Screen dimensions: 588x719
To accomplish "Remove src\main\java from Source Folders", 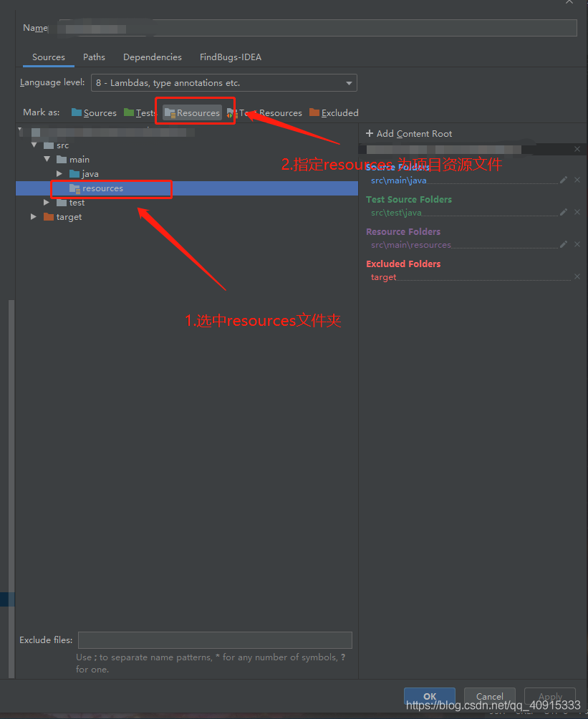I will pos(577,180).
